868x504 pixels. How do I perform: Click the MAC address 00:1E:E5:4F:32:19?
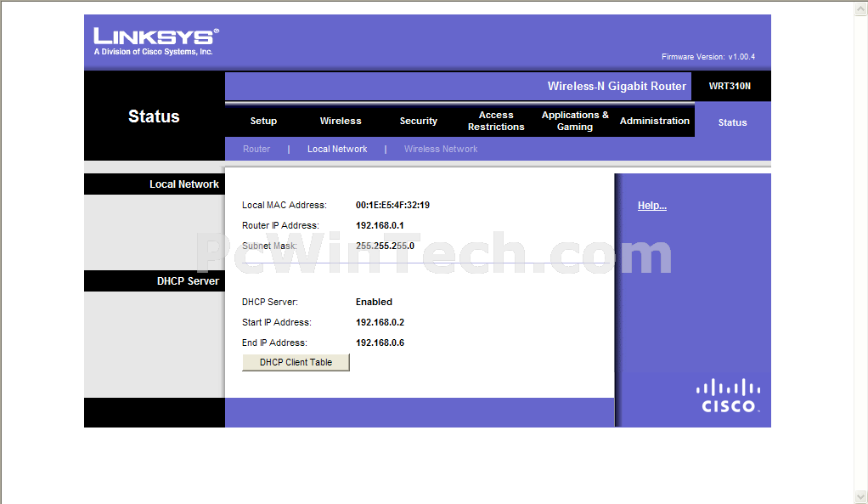[392, 205]
